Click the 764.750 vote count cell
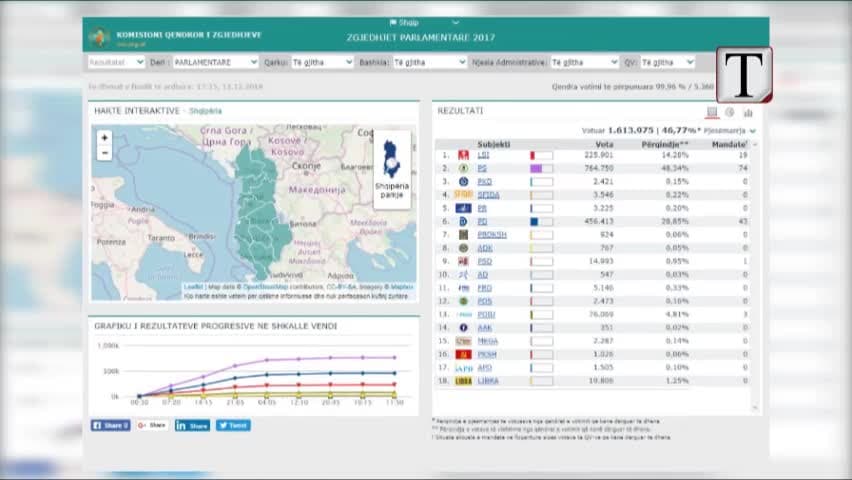The image size is (852, 480). pos(599,169)
